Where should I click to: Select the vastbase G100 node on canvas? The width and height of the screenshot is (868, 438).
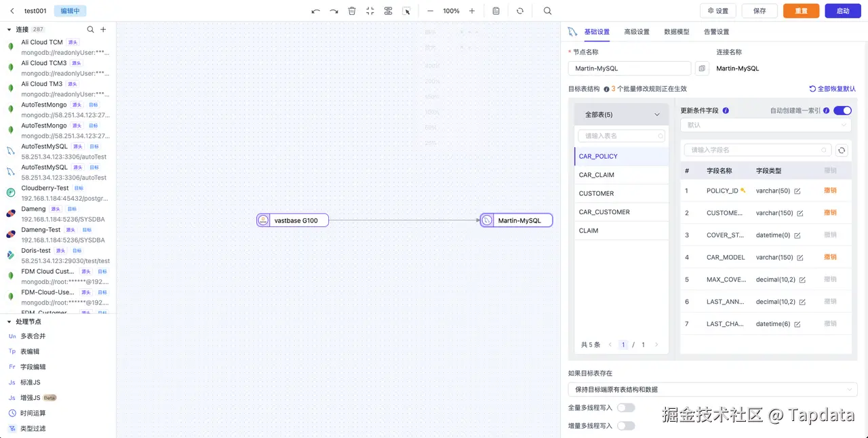[x=292, y=220]
